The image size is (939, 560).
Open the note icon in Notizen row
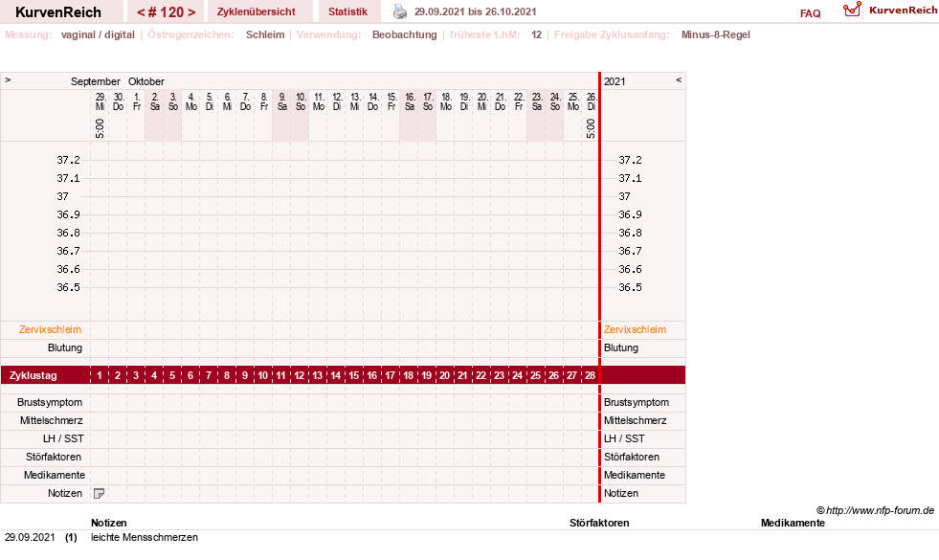100,494
